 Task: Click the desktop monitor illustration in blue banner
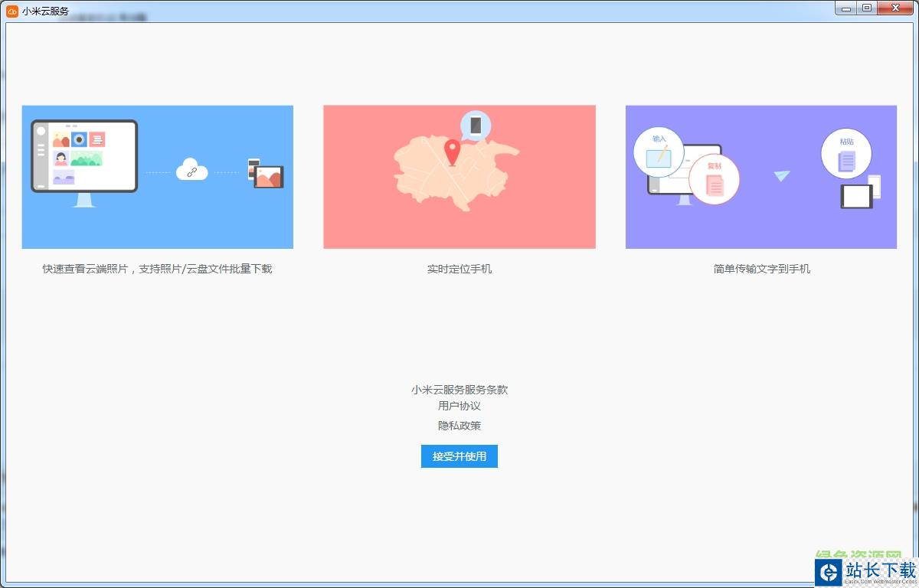tap(84, 157)
